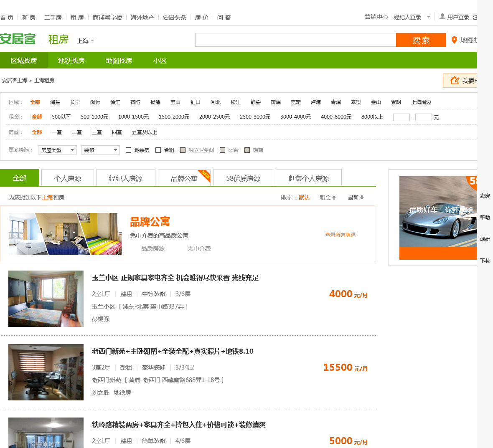Open the 海外地产 top menu link

coord(142,18)
